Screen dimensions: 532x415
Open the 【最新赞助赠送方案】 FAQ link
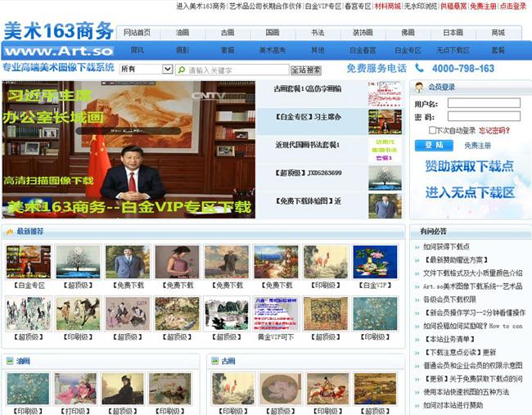click(x=456, y=260)
